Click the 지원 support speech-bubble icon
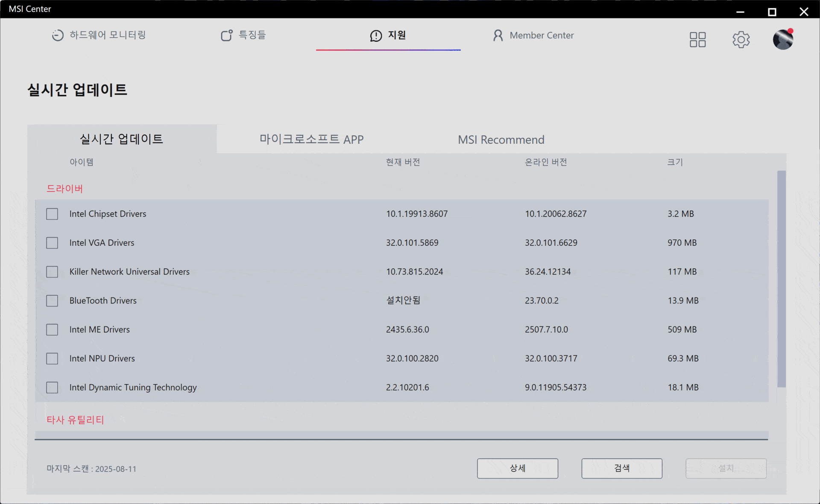 click(x=376, y=35)
